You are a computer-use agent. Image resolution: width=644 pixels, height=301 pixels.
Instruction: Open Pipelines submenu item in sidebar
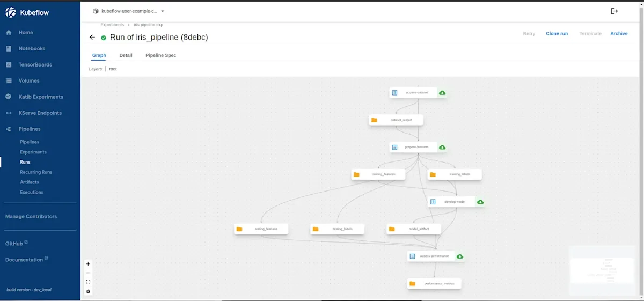click(30, 142)
